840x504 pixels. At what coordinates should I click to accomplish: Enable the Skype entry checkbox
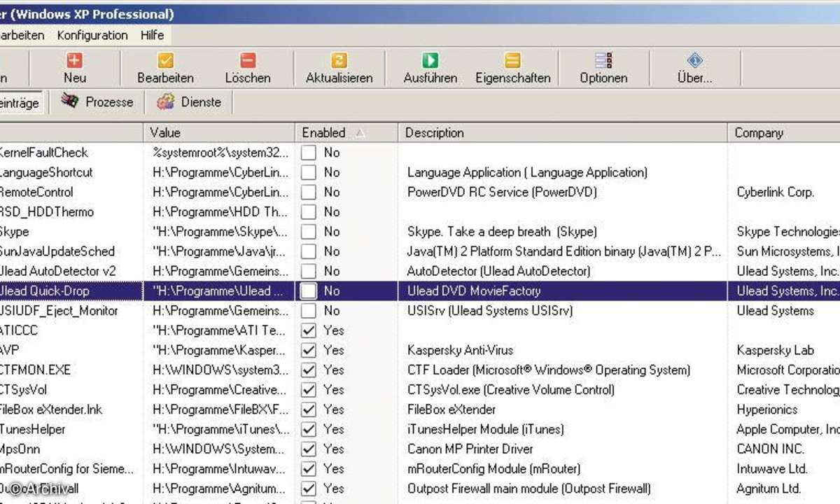tap(308, 232)
